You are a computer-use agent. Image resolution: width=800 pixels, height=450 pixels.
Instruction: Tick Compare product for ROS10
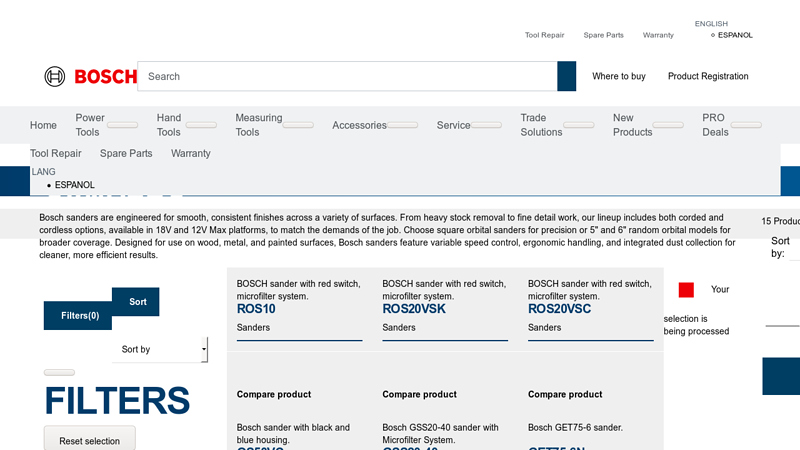[273, 394]
